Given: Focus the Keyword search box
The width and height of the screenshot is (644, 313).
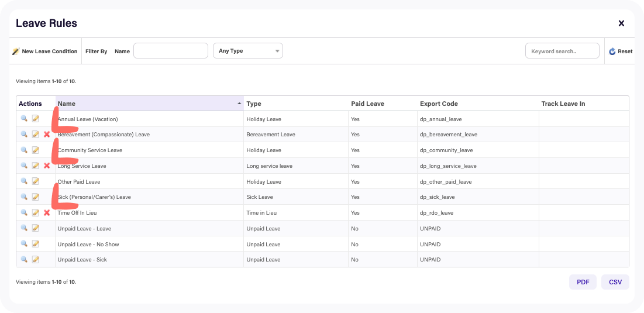Looking at the screenshot, I should pyautogui.click(x=562, y=51).
